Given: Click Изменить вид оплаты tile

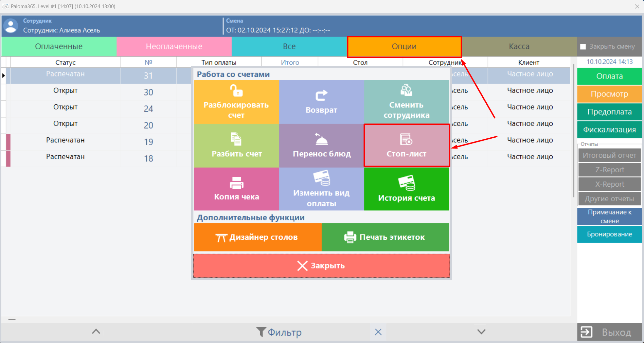Looking at the screenshot, I should click(x=321, y=189).
